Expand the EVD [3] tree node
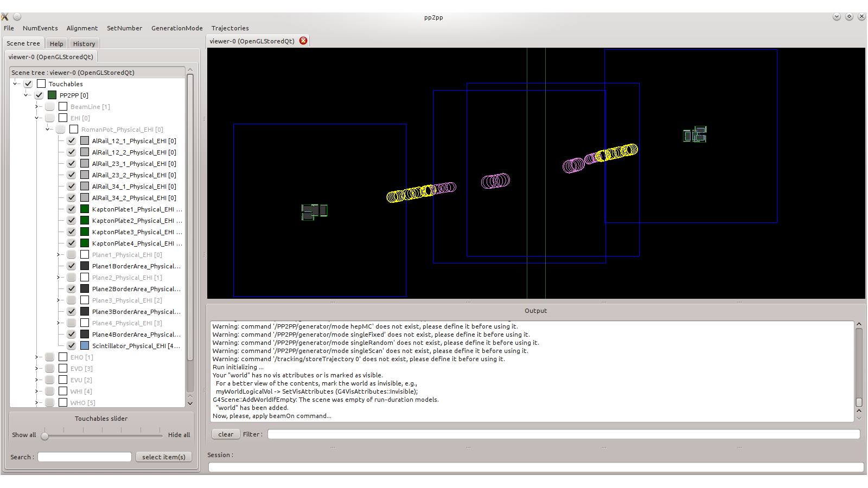 36,369
